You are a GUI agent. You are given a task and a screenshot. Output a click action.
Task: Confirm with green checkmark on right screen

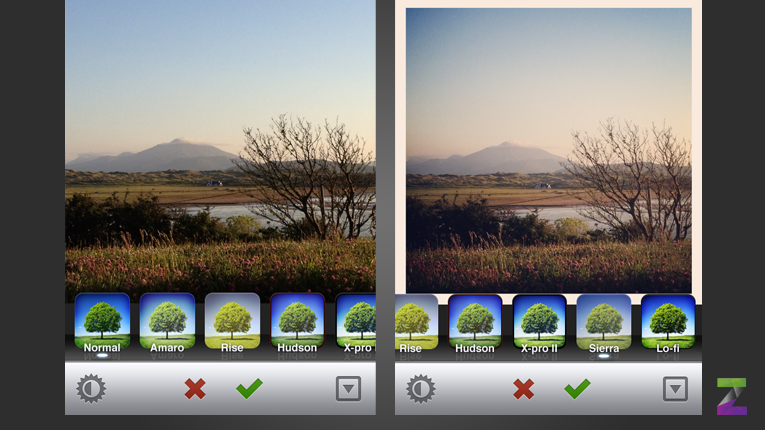pyautogui.click(x=577, y=389)
